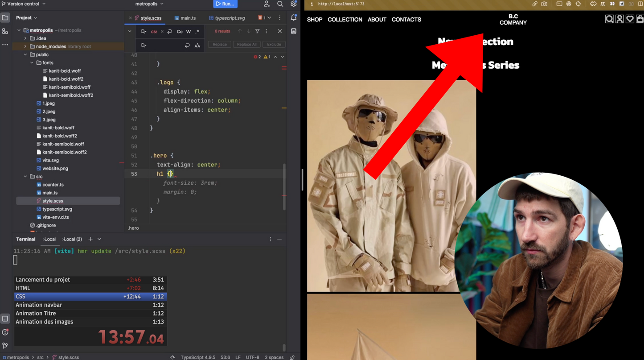
Task: Toggle the regex search option
Action: tap(197, 32)
